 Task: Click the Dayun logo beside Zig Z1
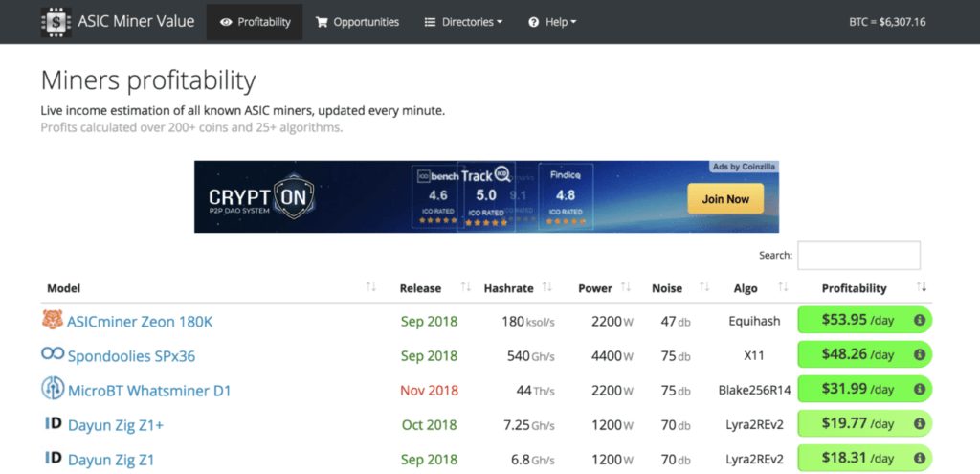click(x=54, y=458)
